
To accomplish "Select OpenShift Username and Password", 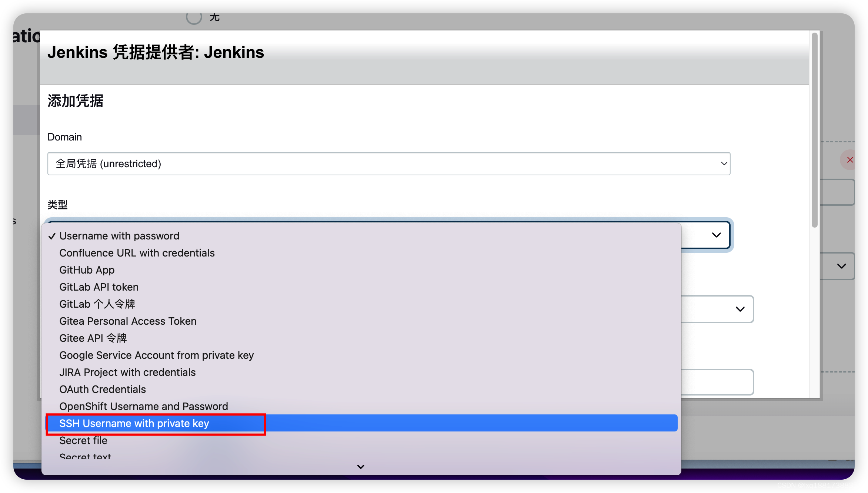I will point(361,406).
